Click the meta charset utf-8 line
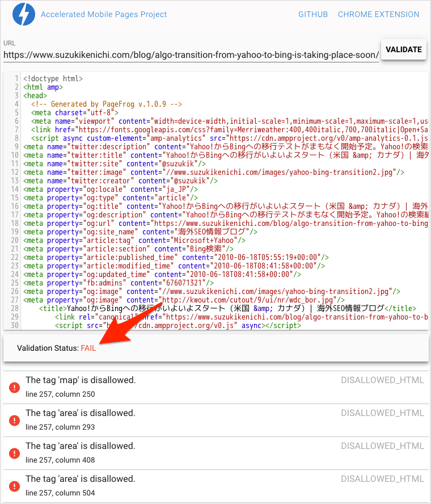 tap(75, 113)
